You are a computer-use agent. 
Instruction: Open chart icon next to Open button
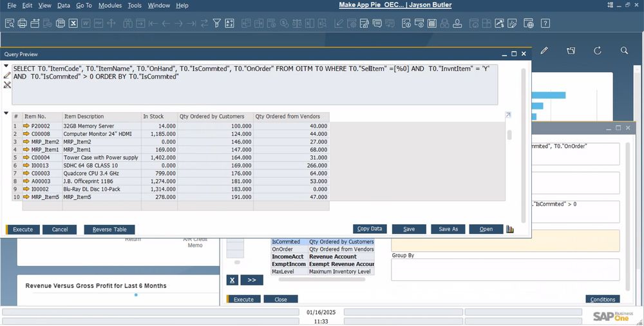510,229
